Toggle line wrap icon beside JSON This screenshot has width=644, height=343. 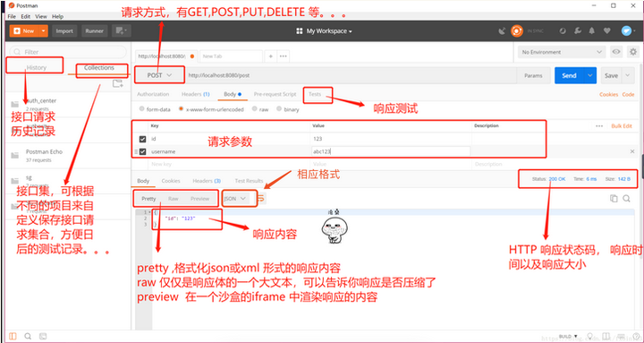(261, 199)
